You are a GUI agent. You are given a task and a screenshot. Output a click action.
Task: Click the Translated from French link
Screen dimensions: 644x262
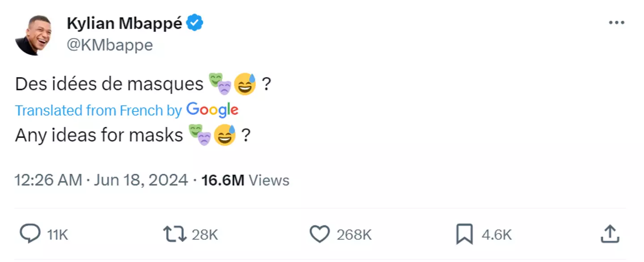point(98,110)
